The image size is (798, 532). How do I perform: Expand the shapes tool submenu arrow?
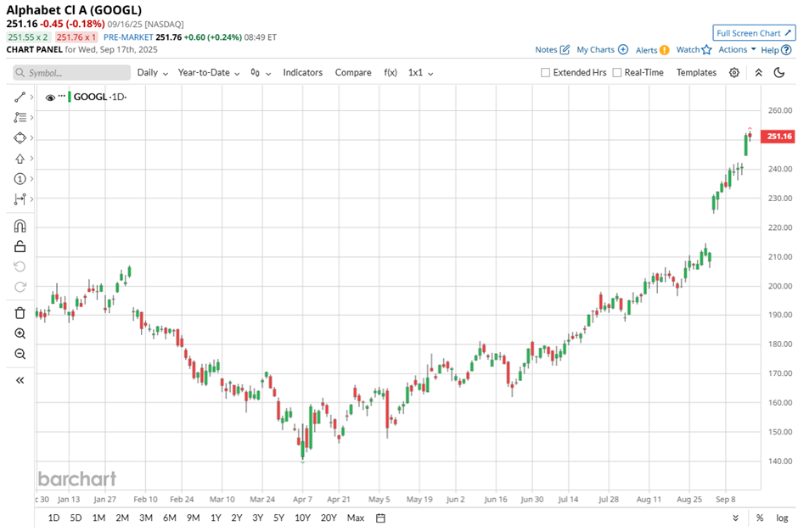(x=31, y=137)
